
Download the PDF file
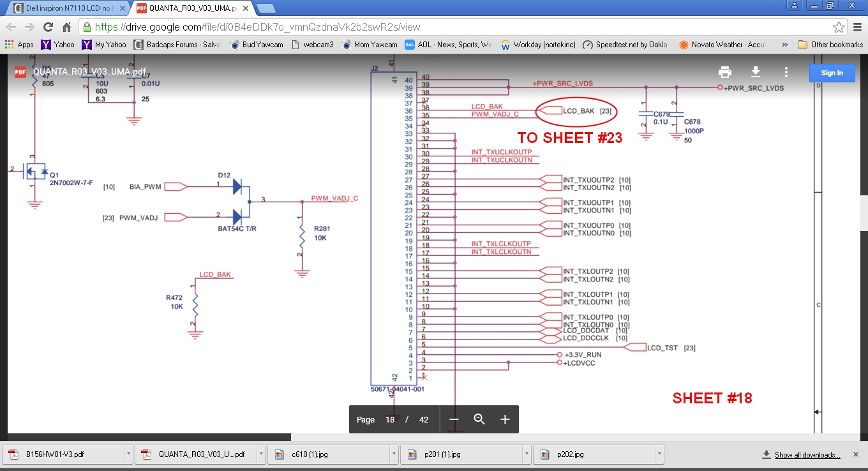click(x=756, y=72)
